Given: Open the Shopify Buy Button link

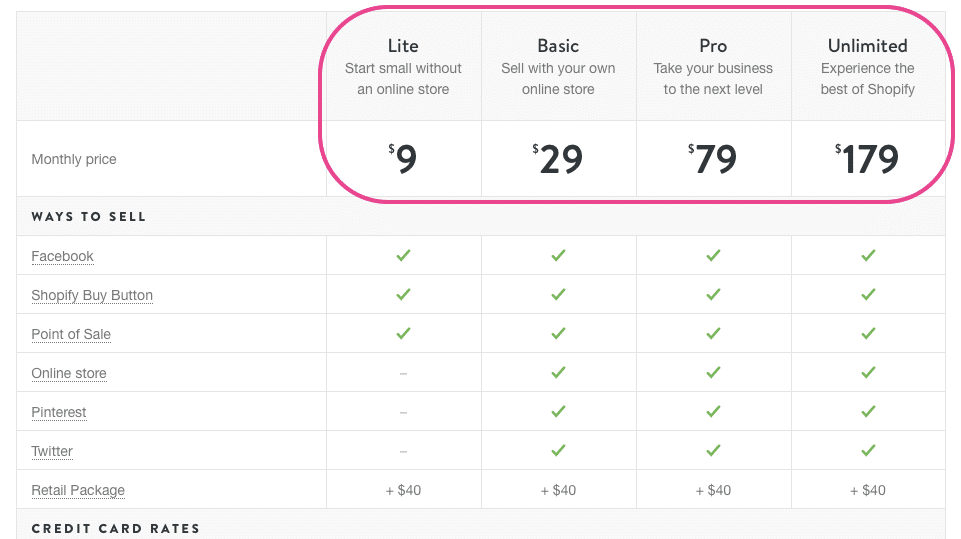Looking at the screenshot, I should tap(92, 295).
